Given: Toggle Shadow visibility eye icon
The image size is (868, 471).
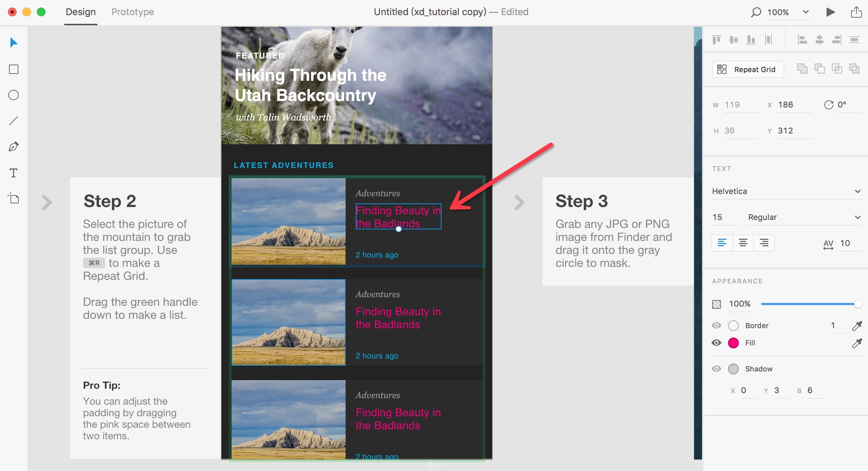Looking at the screenshot, I should [716, 369].
